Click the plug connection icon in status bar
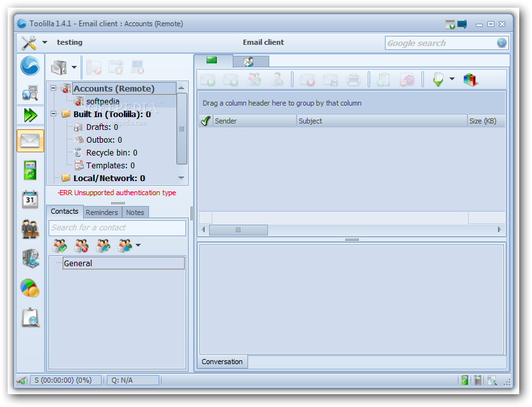Screen dimensions: 532x407 pos(21,380)
